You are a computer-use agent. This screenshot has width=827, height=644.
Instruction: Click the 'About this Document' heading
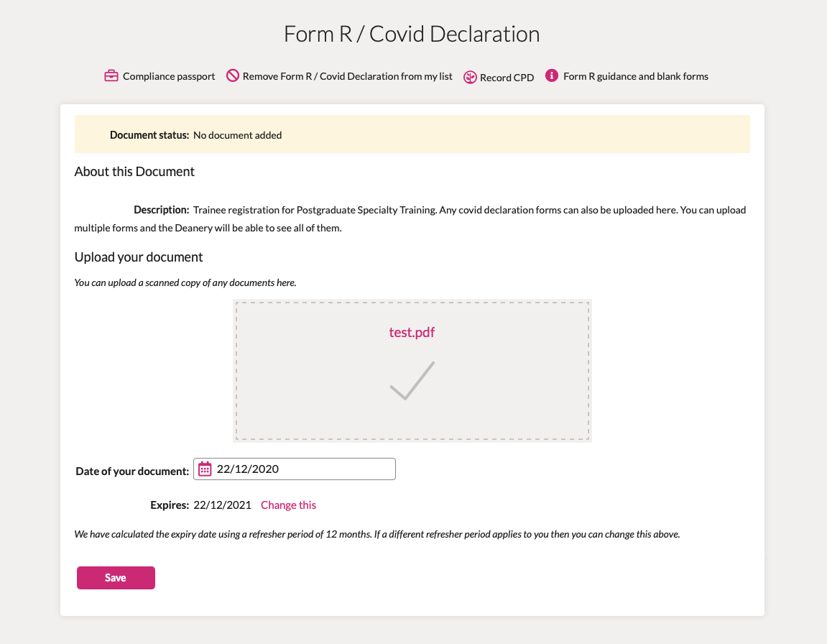(x=134, y=171)
